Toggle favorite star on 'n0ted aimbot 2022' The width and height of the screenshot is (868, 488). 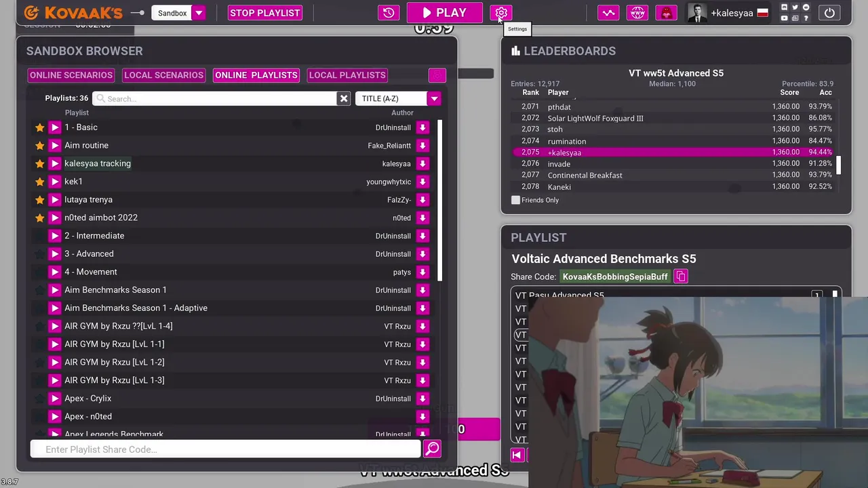point(39,218)
